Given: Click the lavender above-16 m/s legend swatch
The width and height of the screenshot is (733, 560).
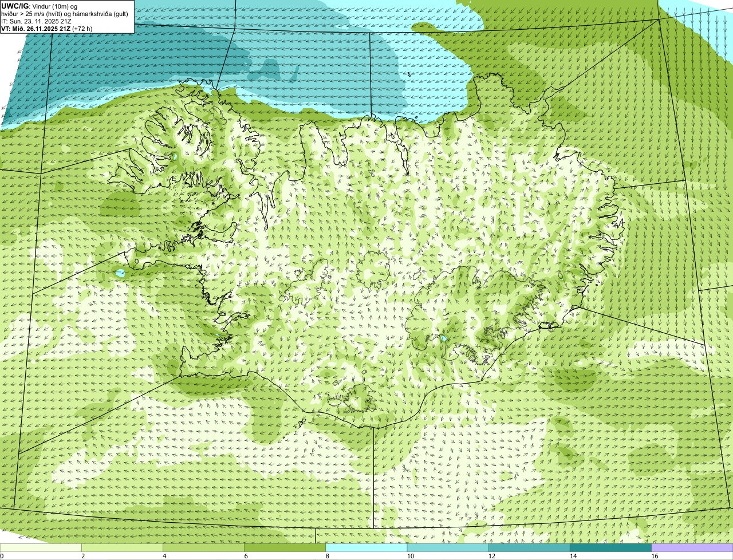Looking at the screenshot, I should pyautogui.click(x=692, y=548).
